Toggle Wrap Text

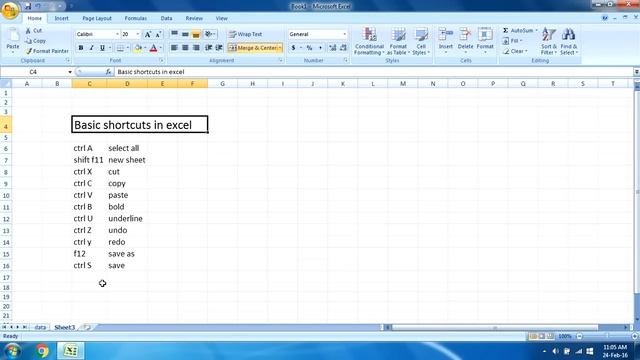click(245, 34)
